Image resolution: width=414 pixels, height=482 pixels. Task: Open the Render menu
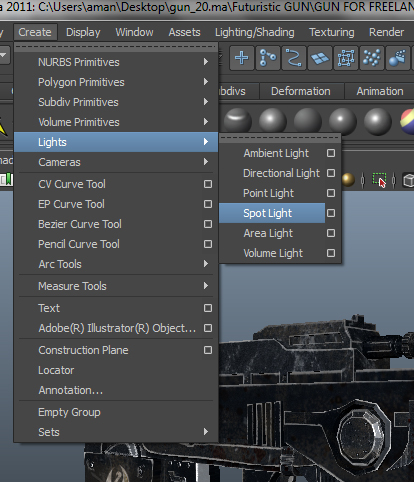tap(386, 32)
